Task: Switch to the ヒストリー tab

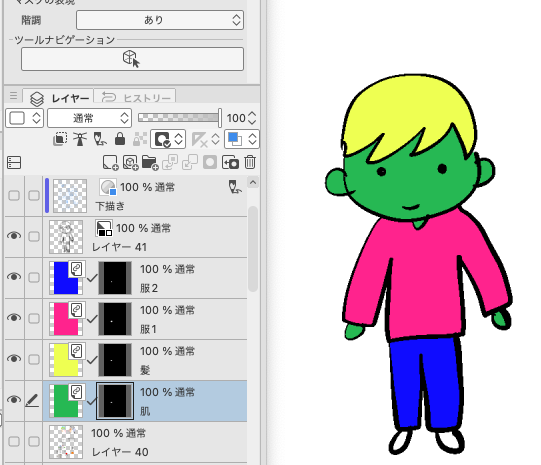Action: (x=135, y=97)
